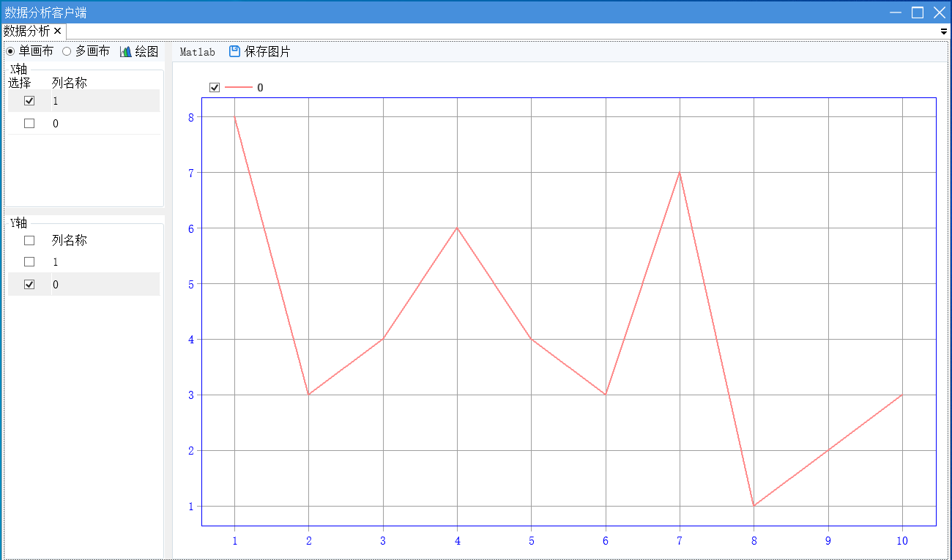Click x-axis tick label 4

tap(457, 541)
